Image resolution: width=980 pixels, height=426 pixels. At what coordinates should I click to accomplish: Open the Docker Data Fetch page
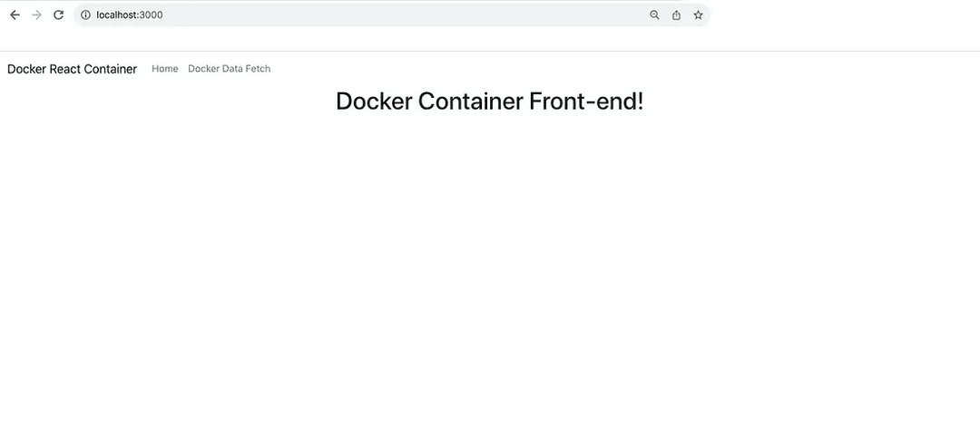pos(229,69)
